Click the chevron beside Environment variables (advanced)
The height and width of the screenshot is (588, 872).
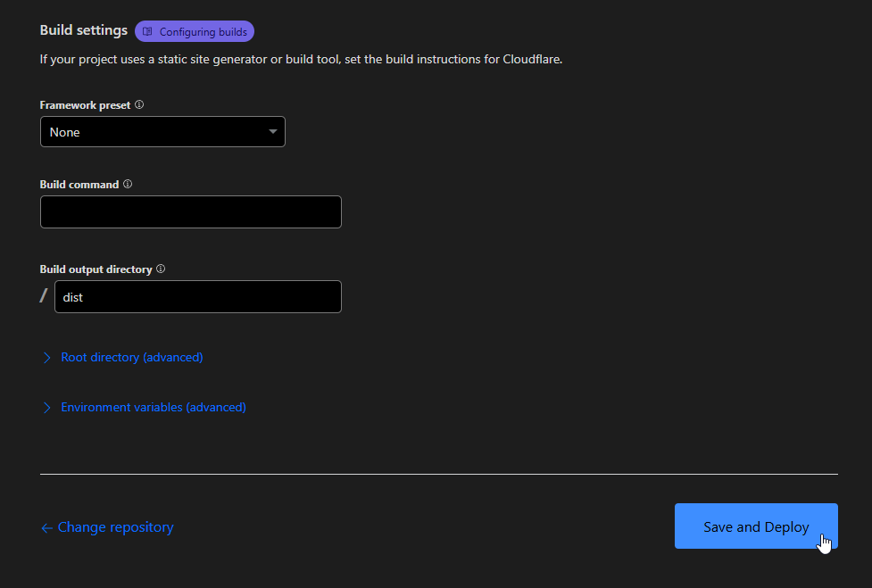point(46,408)
